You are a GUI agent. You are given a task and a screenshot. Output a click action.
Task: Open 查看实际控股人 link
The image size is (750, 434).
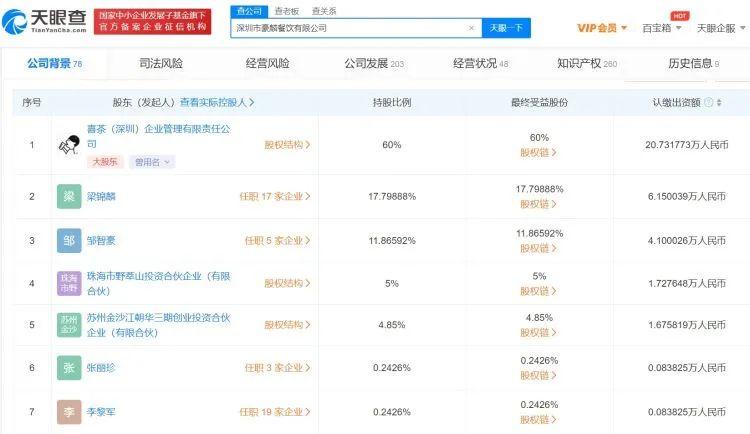click(x=217, y=102)
